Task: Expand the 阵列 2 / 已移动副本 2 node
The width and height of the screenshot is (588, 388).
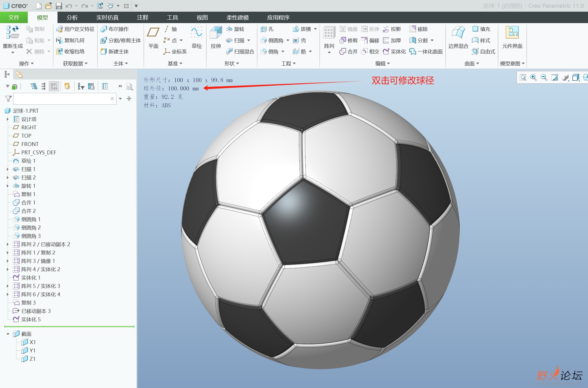Action: 8,244
